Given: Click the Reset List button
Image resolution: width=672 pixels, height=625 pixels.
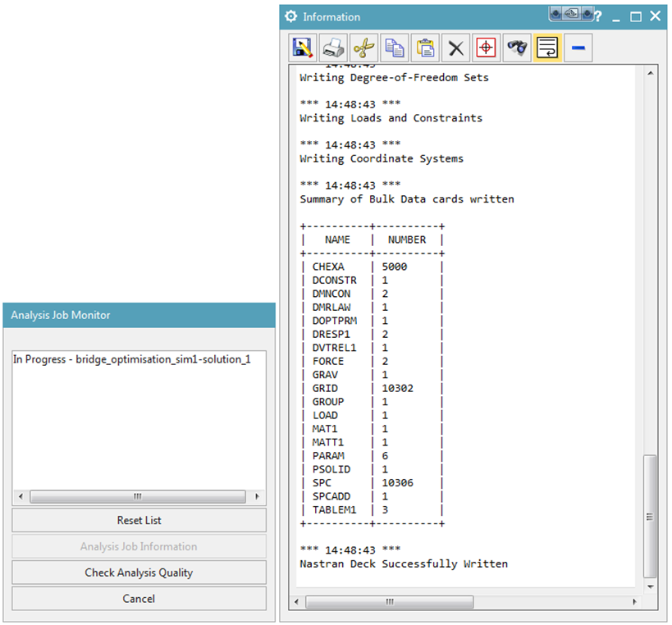Looking at the screenshot, I should [139, 520].
